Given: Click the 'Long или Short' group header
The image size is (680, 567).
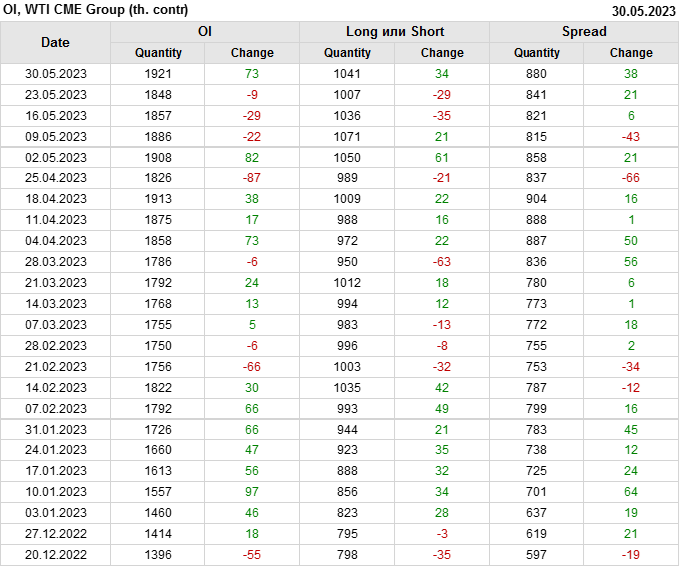Looking at the screenshot, I should (x=394, y=31).
